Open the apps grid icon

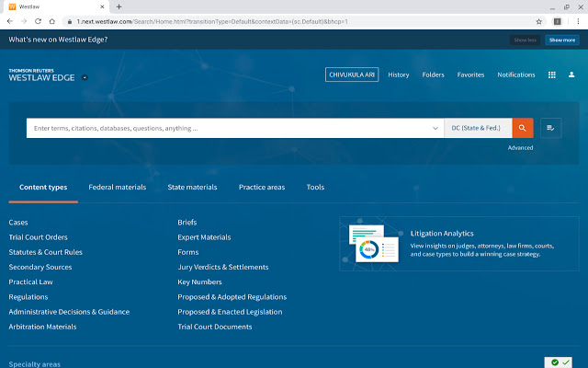(551, 75)
